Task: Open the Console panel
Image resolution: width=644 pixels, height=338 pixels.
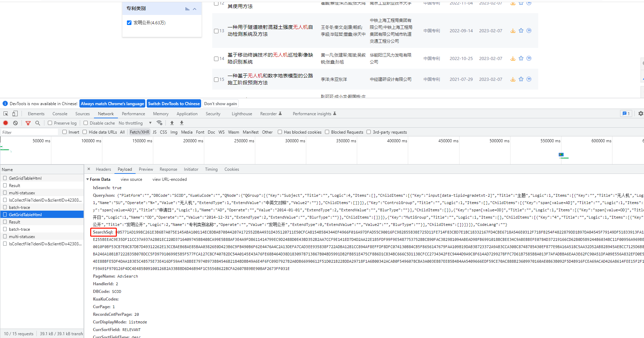Action: (x=60, y=113)
